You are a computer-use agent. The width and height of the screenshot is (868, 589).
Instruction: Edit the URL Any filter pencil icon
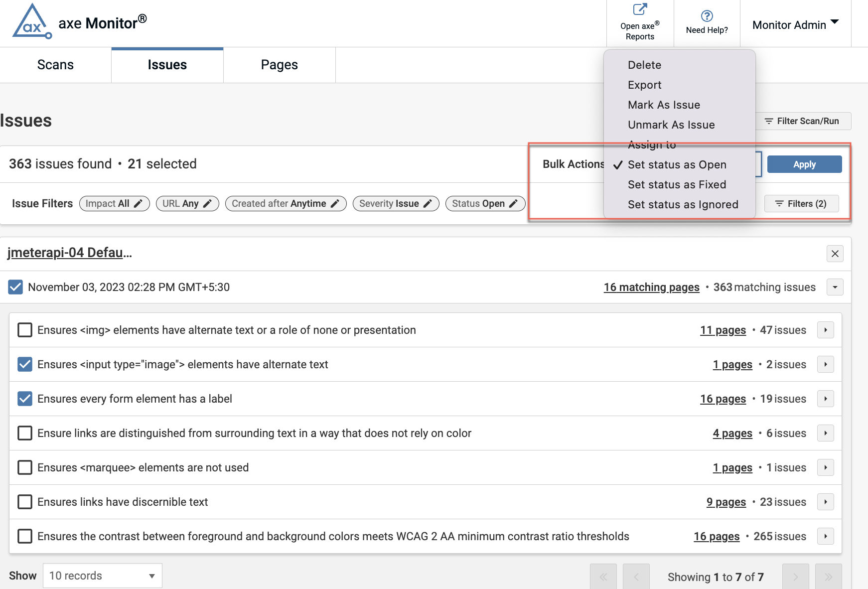coord(208,203)
